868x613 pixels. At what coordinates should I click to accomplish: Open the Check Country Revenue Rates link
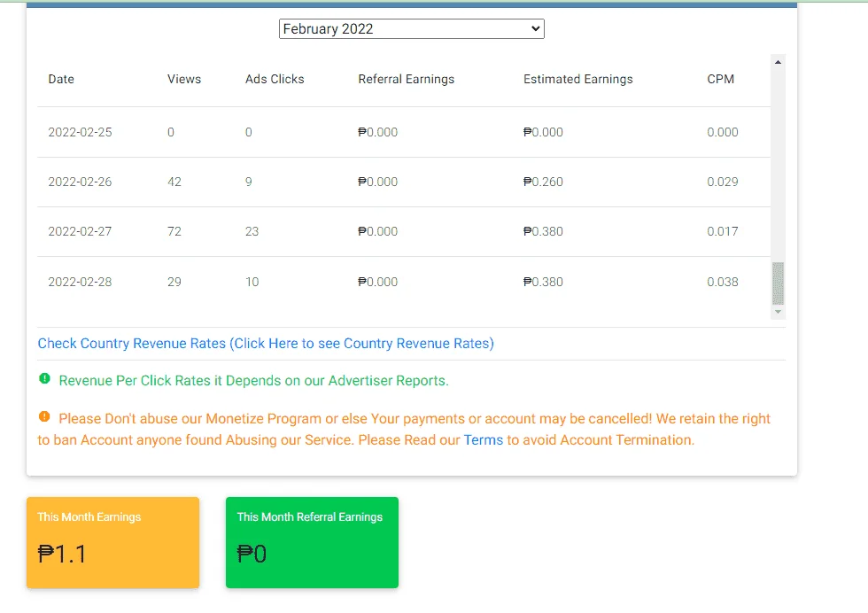coord(266,344)
